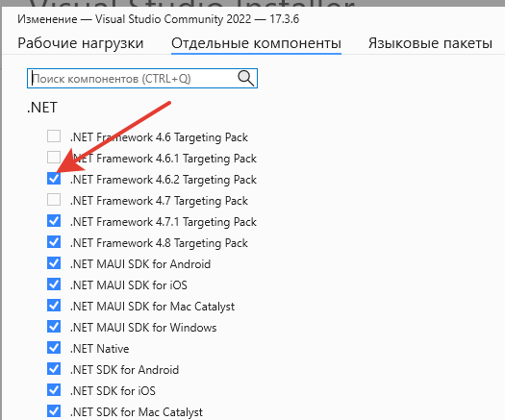Click the magnifying glass search icon
Viewport: 505px width, 420px height.
coord(245,78)
